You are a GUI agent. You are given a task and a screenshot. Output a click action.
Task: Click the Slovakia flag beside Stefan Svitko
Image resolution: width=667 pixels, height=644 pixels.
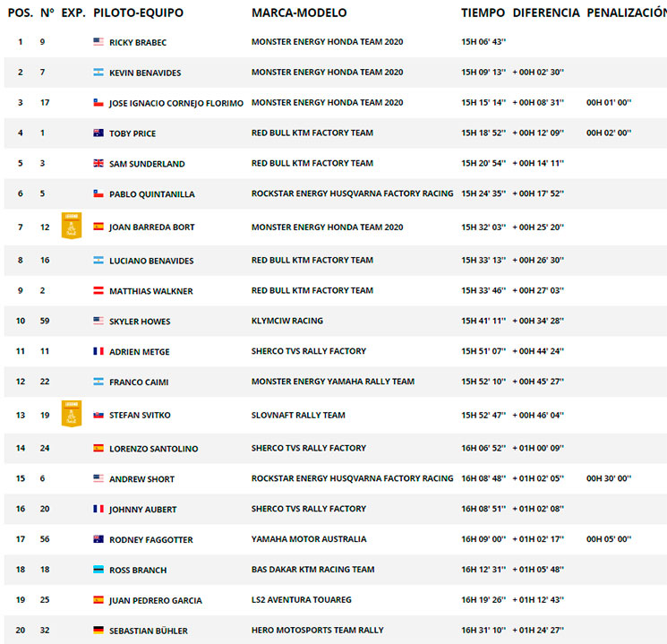tap(98, 415)
